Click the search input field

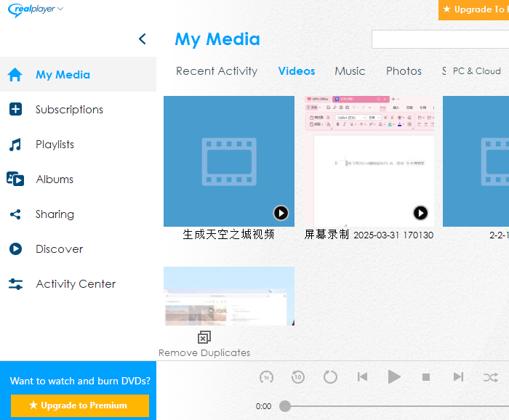point(440,39)
